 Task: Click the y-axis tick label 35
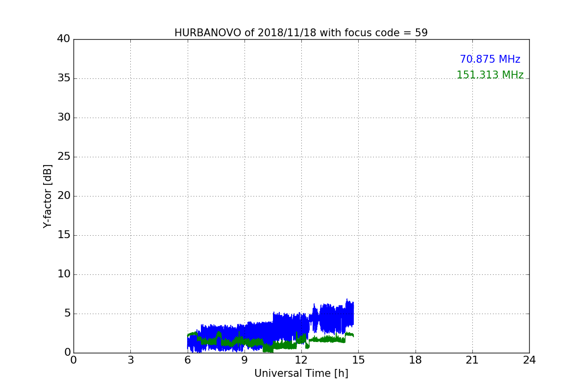tap(63, 78)
